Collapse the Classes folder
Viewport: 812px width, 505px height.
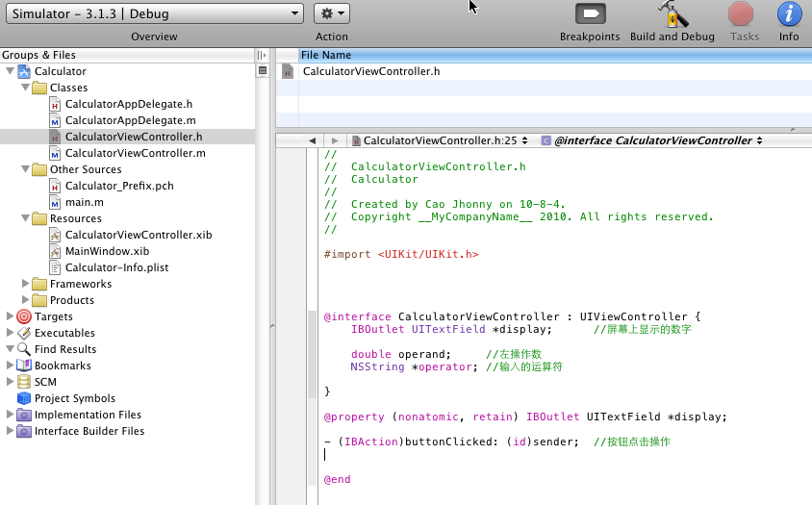coord(25,88)
